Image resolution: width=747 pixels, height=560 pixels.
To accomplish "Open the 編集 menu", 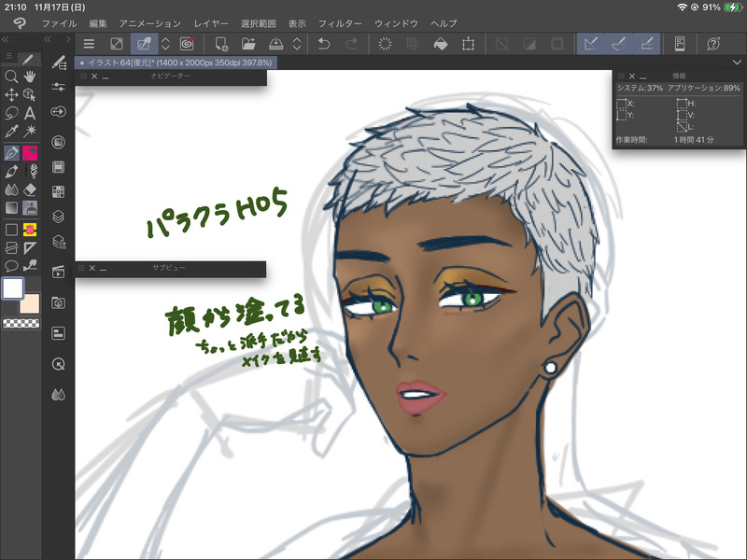I will (x=98, y=23).
